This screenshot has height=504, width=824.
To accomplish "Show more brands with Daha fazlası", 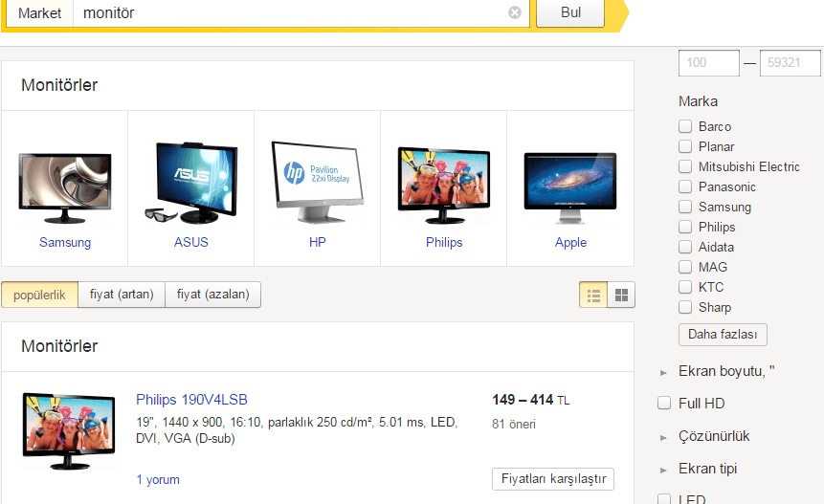I will click(723, 335).
